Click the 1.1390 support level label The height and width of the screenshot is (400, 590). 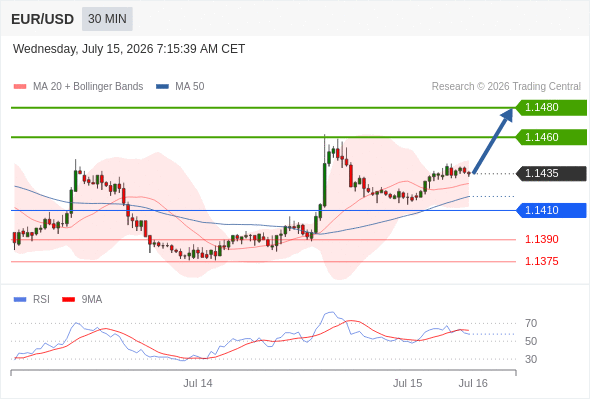[x=541, y=239]
